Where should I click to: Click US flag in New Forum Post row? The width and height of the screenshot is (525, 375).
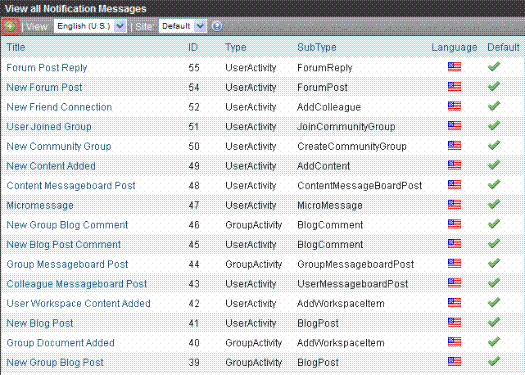pyautogui.click(x=454, y=86)
